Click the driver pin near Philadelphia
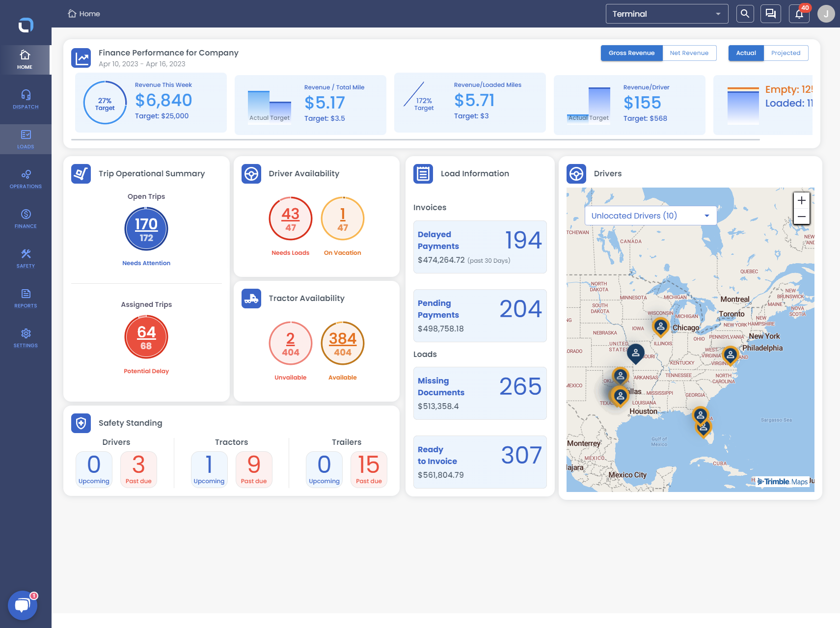This screenshot has width=840, height=628. (x=731, y=355)
